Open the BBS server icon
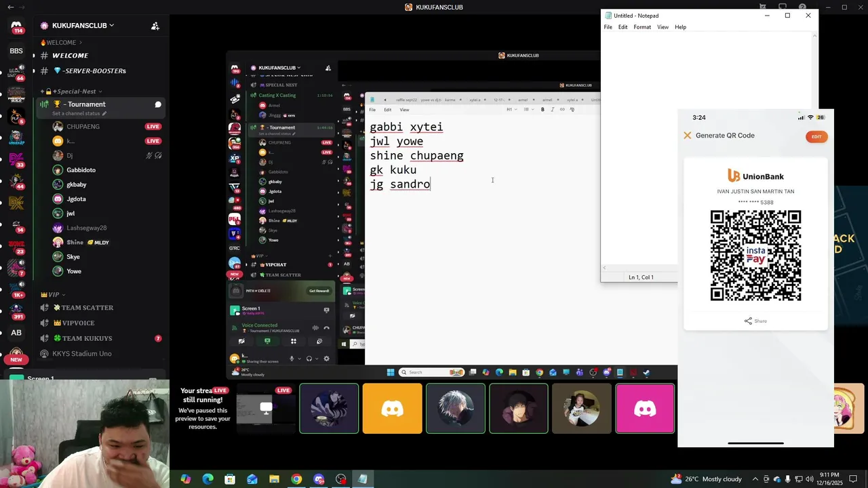 point(16,51)
